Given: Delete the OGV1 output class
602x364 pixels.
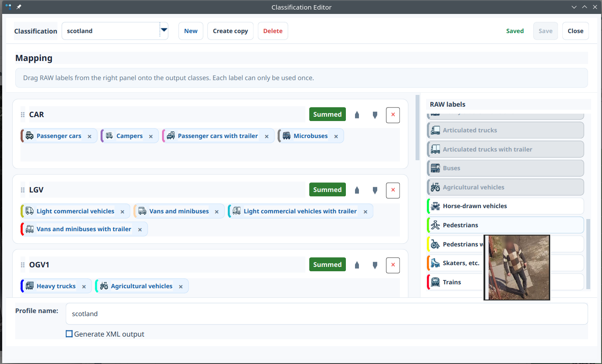Looking at the screenshot, I should [x=393, y=265].
